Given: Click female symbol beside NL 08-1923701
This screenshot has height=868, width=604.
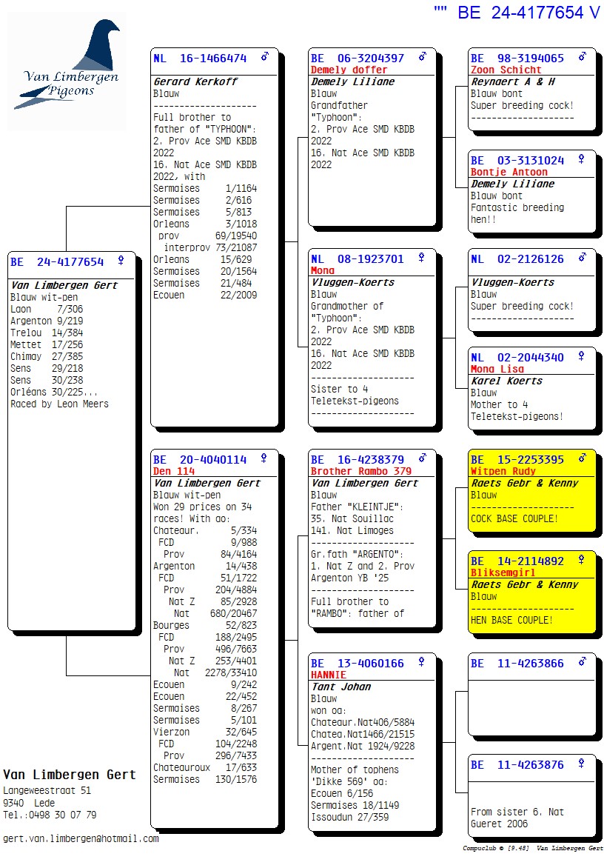Looking at the screenshot, I should click(422, 258).
